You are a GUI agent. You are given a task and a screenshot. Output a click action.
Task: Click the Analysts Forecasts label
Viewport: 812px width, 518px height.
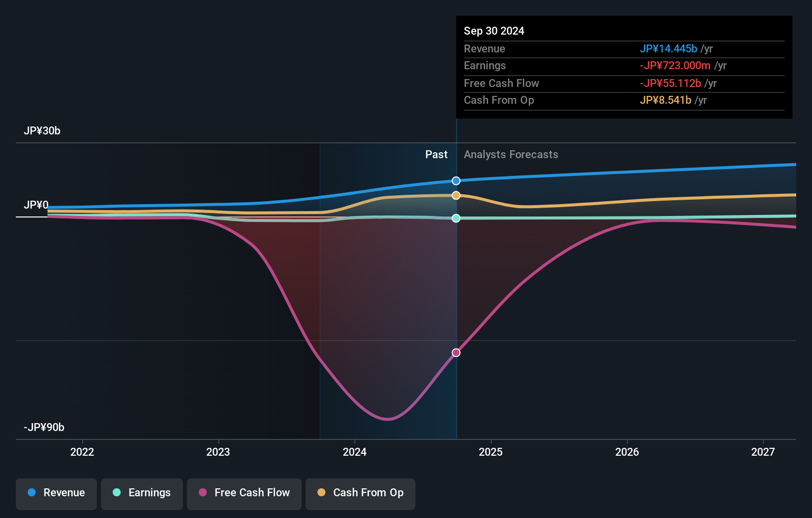tap(511, 155)
